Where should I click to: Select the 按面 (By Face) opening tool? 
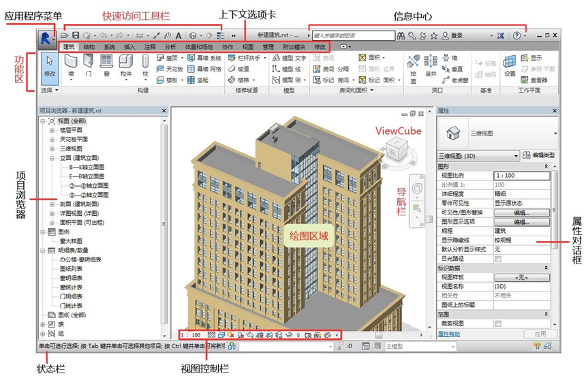coord(413,69)
